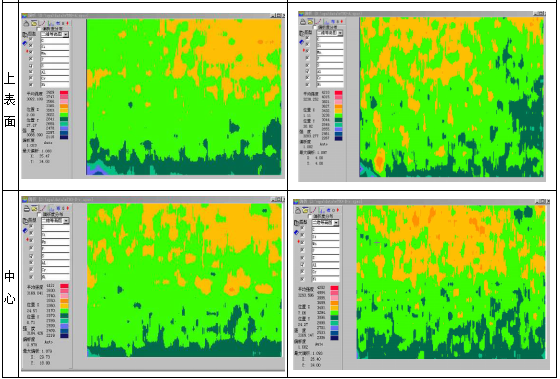Viewport: 560px width, 379px height.
Task: Click the Cr element field in upper-left window
Action: [x=55, y=79]
